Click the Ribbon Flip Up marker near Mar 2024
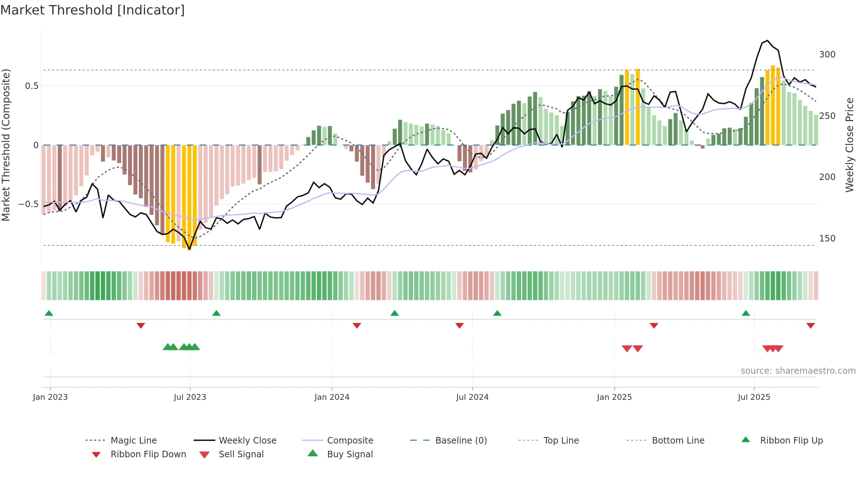Screen dimensions: 868x488 coord(395,313)
